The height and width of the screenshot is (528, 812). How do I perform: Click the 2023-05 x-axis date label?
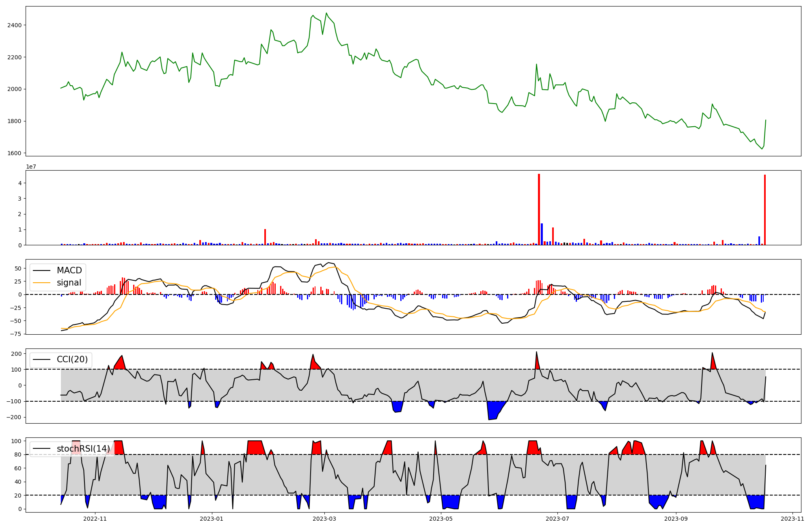pyautogui.click(x=441, y=519)
